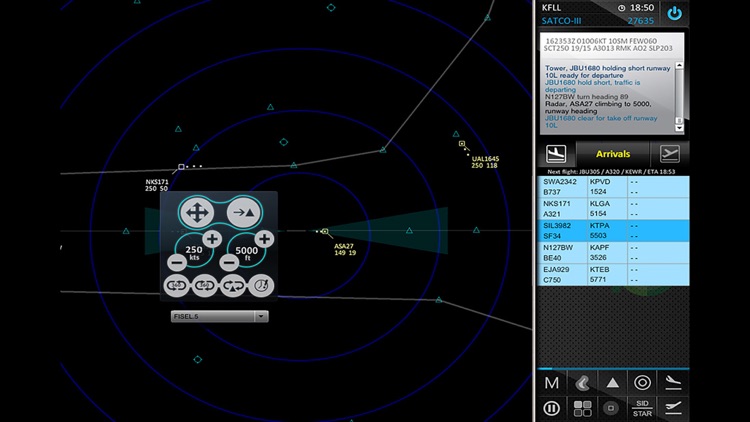Click the four-squares grid icon
750x422 pixels.
tap(582, 409)
